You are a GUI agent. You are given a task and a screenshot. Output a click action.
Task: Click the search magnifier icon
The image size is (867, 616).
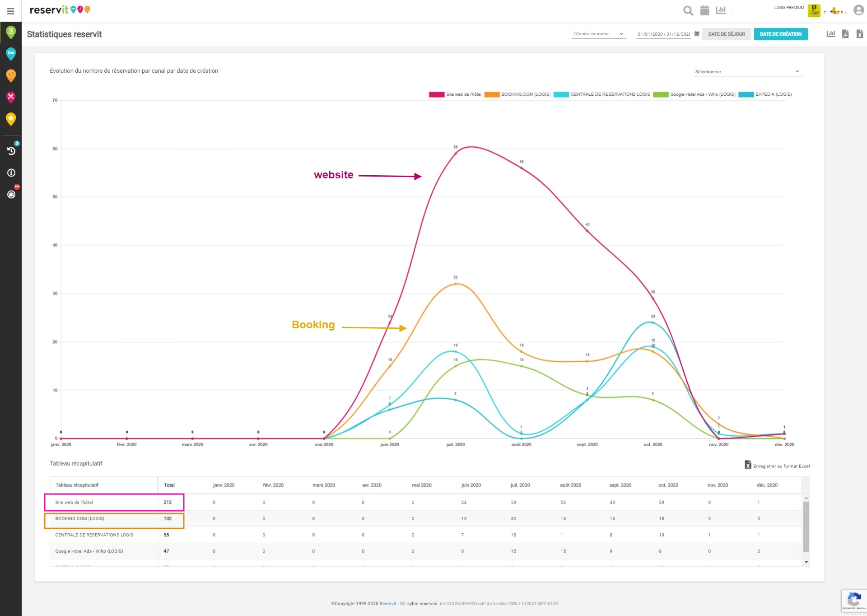(688, 10)
